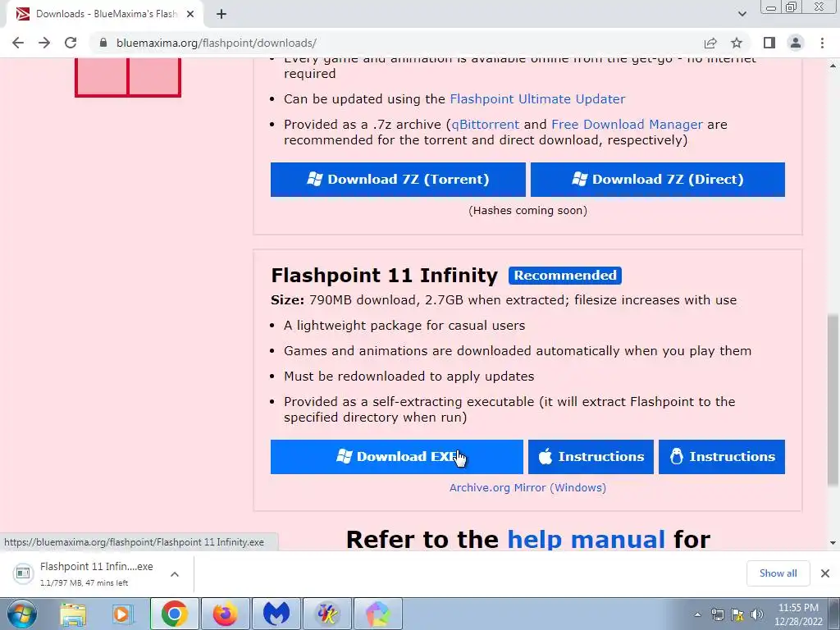The height and width of the screenshot is (630, 840).
Task: Follow the qBittorrent link
Action: tap(486, 125)
